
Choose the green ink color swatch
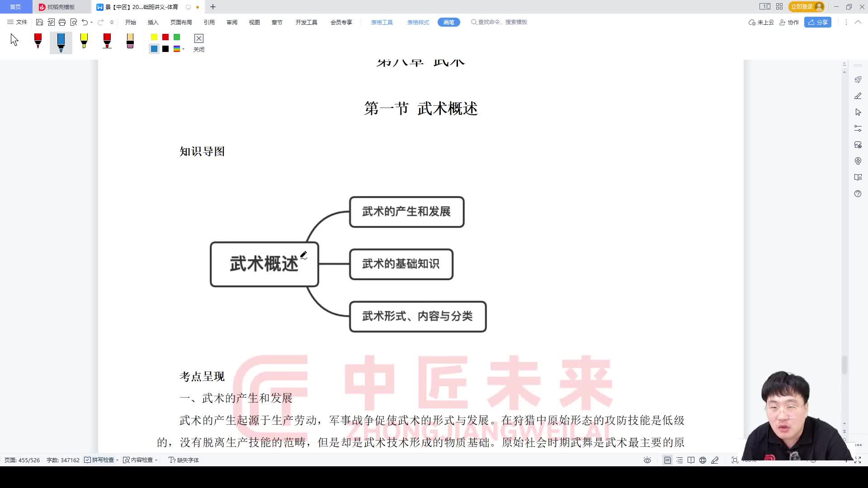coord(176,37)
